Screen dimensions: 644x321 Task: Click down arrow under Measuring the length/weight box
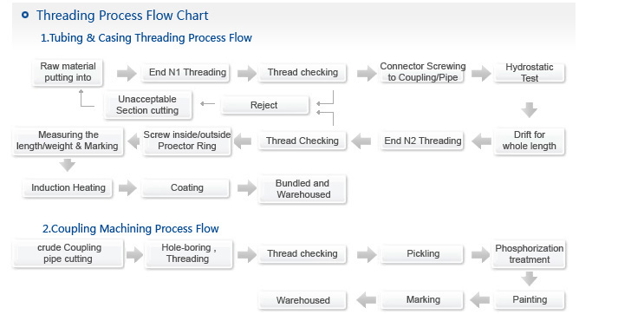68,165
